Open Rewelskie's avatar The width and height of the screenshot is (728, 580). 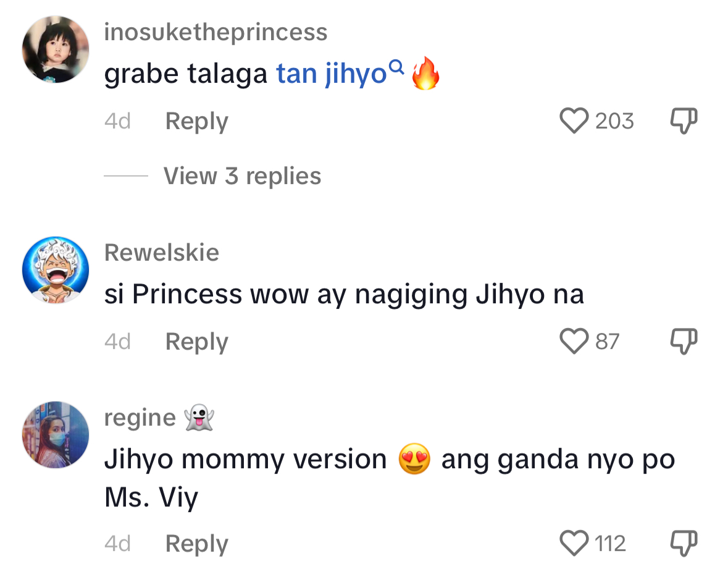56,269
